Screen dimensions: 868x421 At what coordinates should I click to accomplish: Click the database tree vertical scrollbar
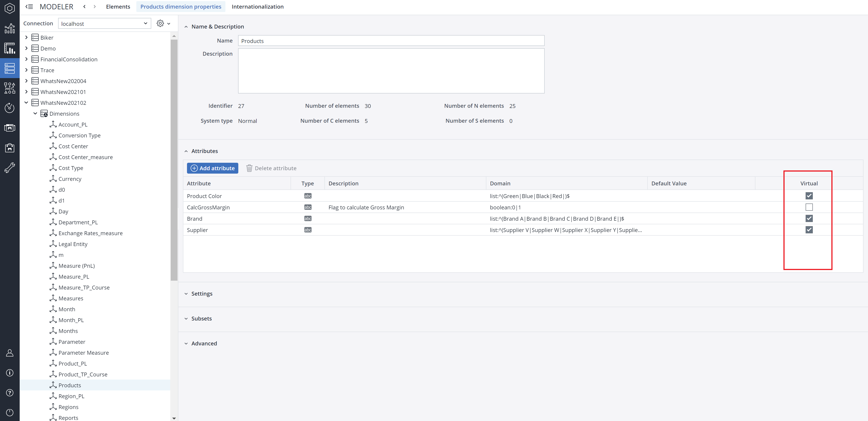pyautogui.click(x=174, y=160)
